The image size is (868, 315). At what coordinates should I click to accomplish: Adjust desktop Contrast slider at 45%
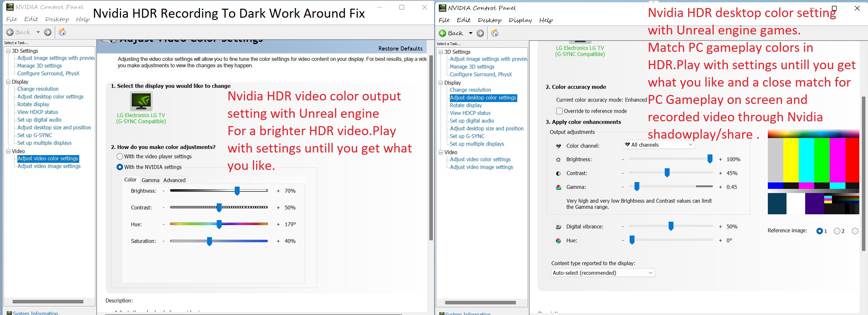(667, 173)
